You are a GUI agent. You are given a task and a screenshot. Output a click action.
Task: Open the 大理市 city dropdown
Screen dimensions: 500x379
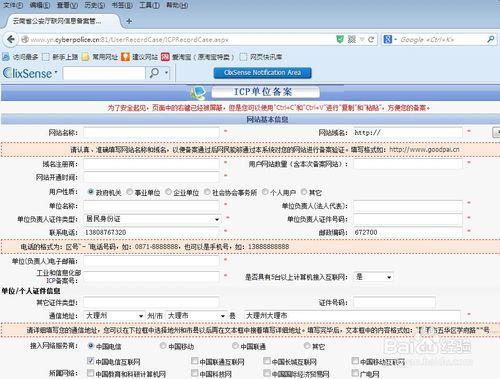pos(196,315)
